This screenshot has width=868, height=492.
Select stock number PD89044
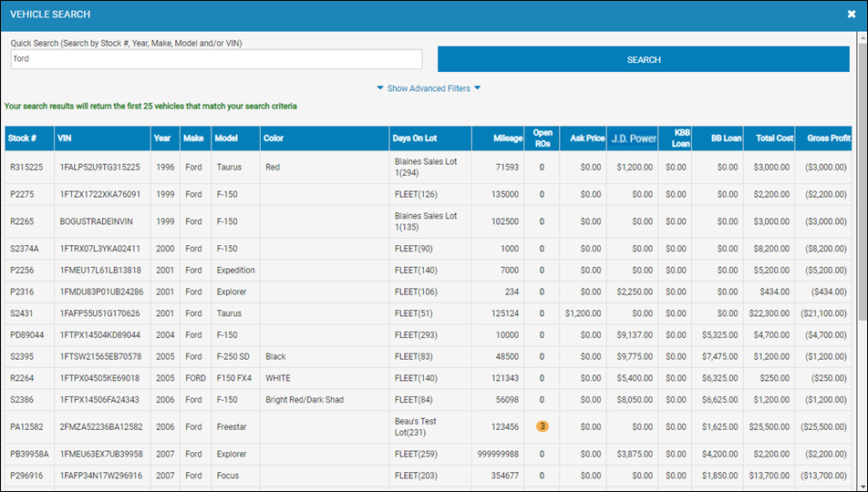click(27, 334)
